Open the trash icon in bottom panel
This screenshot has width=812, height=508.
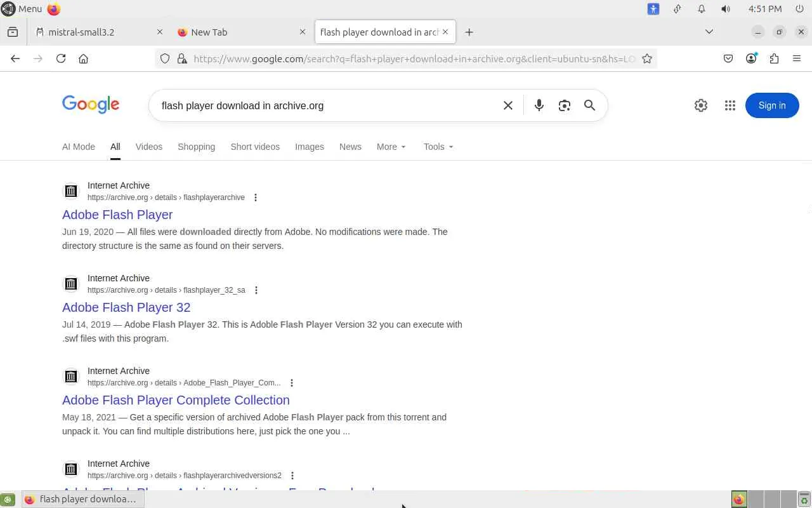point(804,499)
